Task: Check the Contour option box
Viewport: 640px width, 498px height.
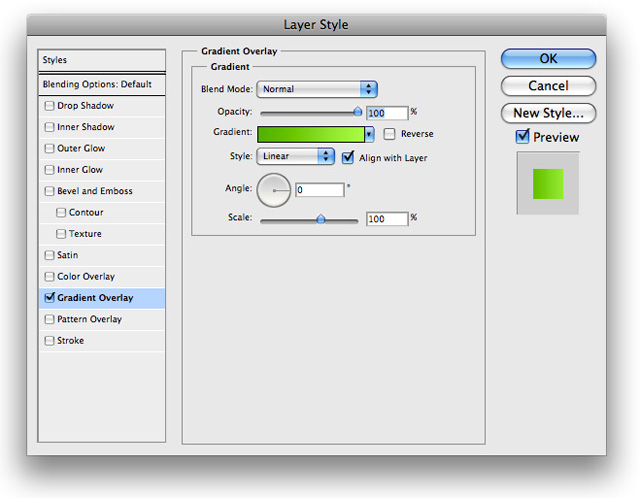Action: click(x=61, y=212)
